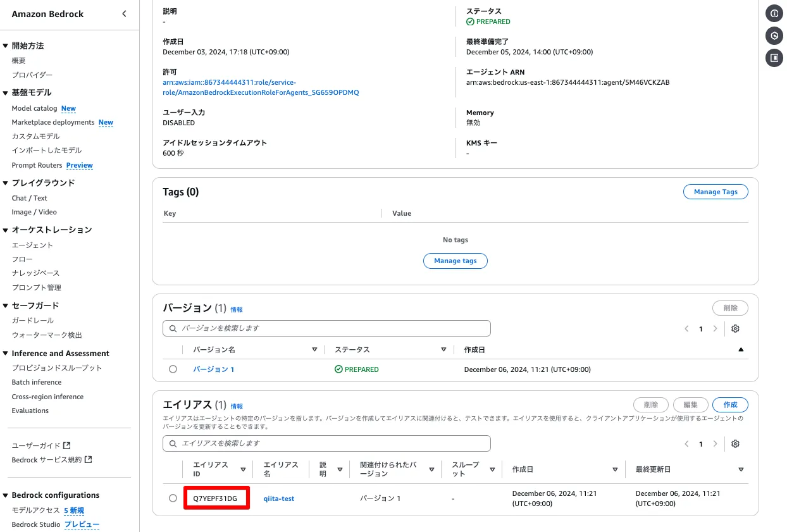Go to previous page in versions pagination

pyautogui.click(x=686, y=329)
